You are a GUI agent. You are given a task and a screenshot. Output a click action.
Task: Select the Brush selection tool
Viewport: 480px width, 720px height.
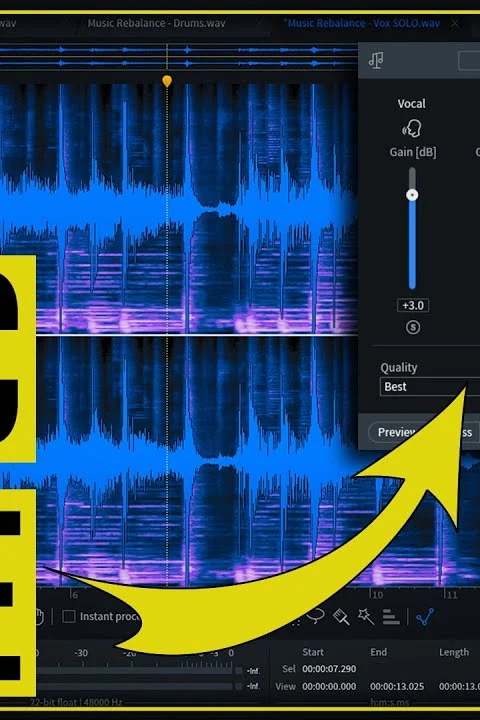coord(341,617)
